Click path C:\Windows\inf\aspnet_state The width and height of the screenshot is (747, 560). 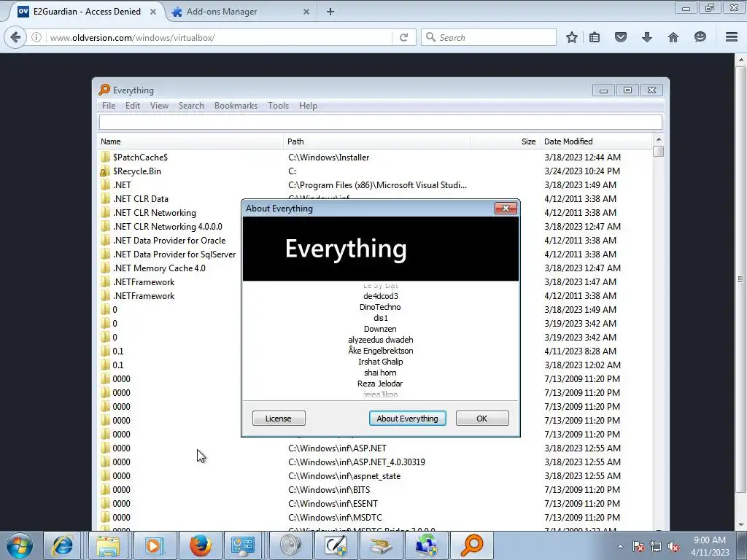coord(344,475)
